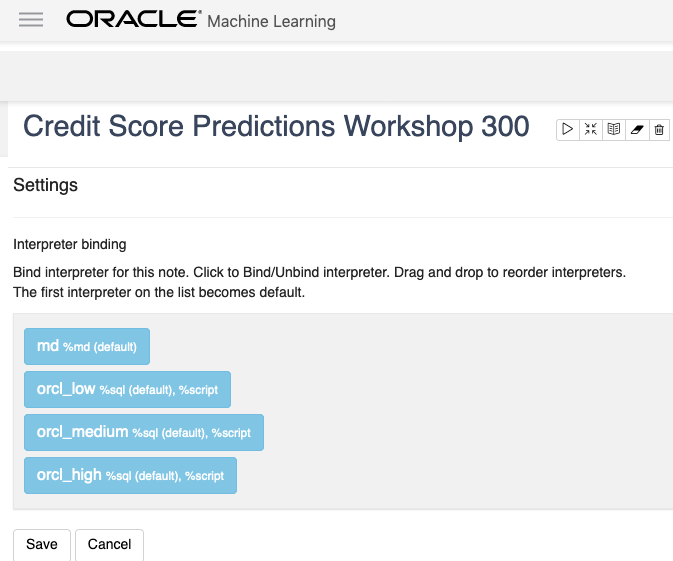Click the show/hide output book icon
The height and width of the screenshot is (561, 673).
(614, 129)
